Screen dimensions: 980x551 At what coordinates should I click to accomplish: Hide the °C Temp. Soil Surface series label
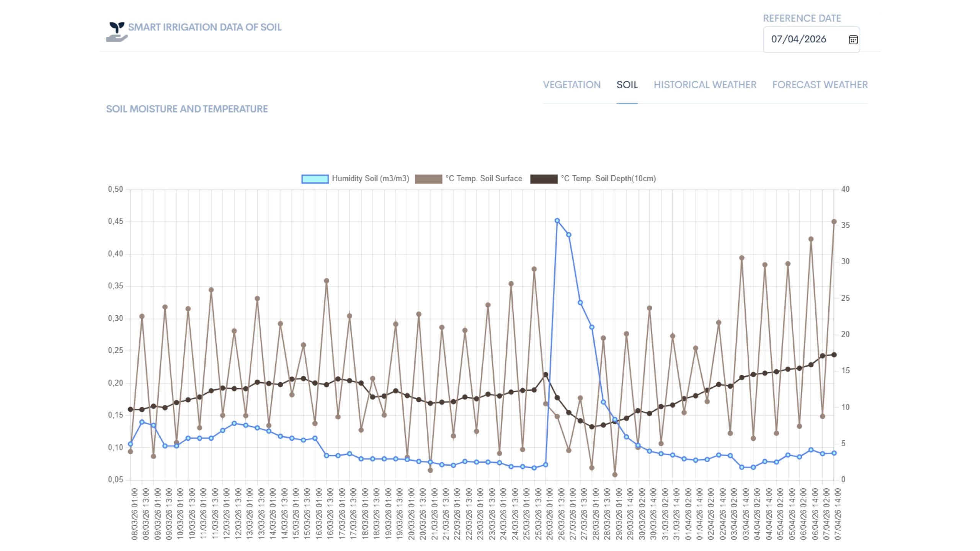pos(483,178)
